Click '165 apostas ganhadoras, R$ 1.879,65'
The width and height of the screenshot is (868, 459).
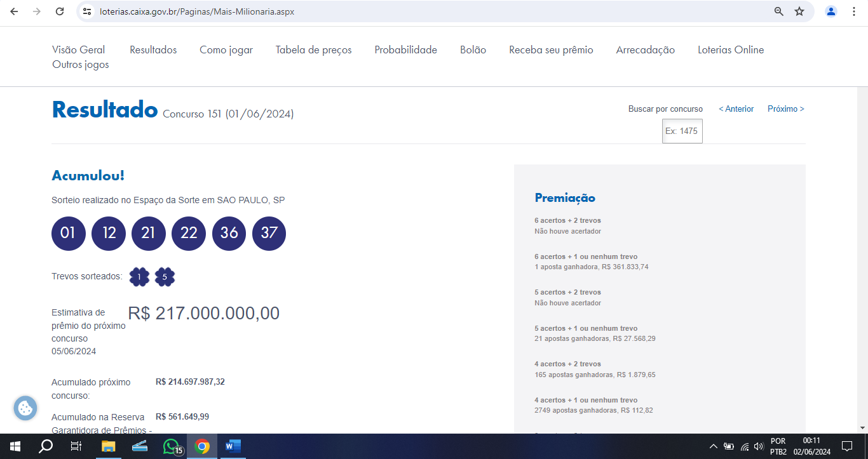(x=595, y=375)
